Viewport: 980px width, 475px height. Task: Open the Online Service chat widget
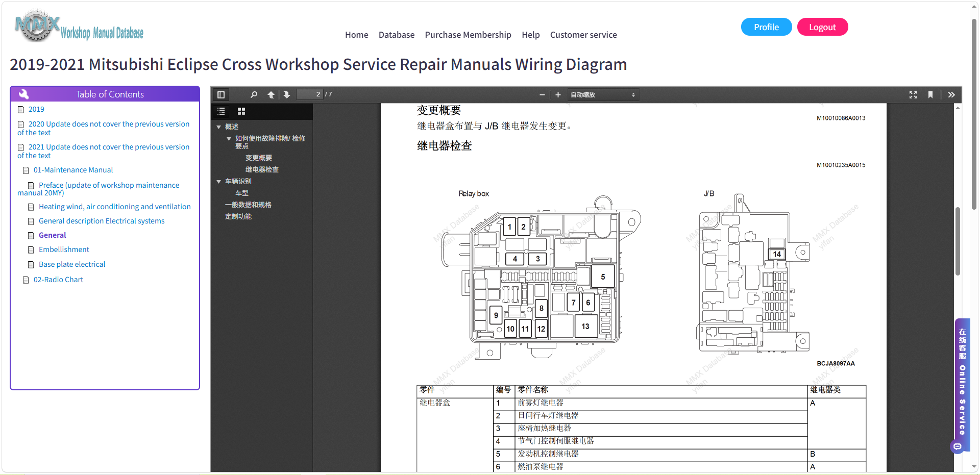pyautogui.click(x=962, y=385)
